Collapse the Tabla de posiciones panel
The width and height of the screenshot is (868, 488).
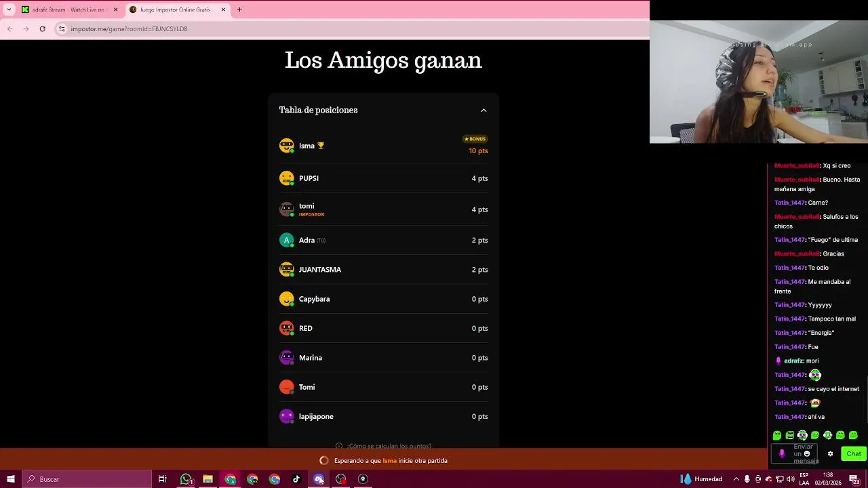484,110
